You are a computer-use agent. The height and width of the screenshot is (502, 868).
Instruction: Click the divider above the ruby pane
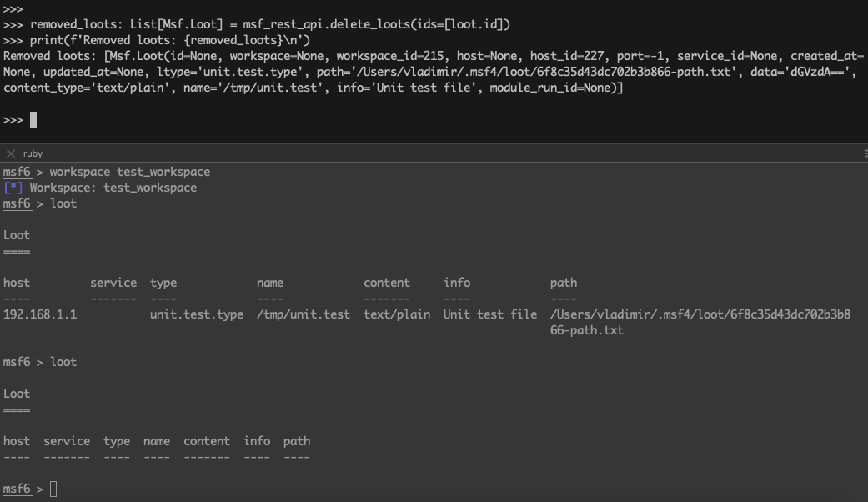click(x=434, y=143)
